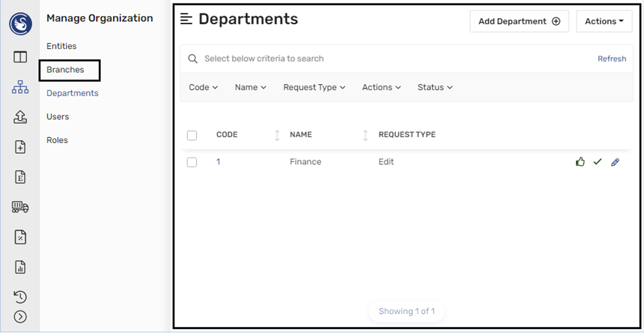Click the green checkmark icon in Finance row
This screenshot has width=644, height=333.
[598, 162]
